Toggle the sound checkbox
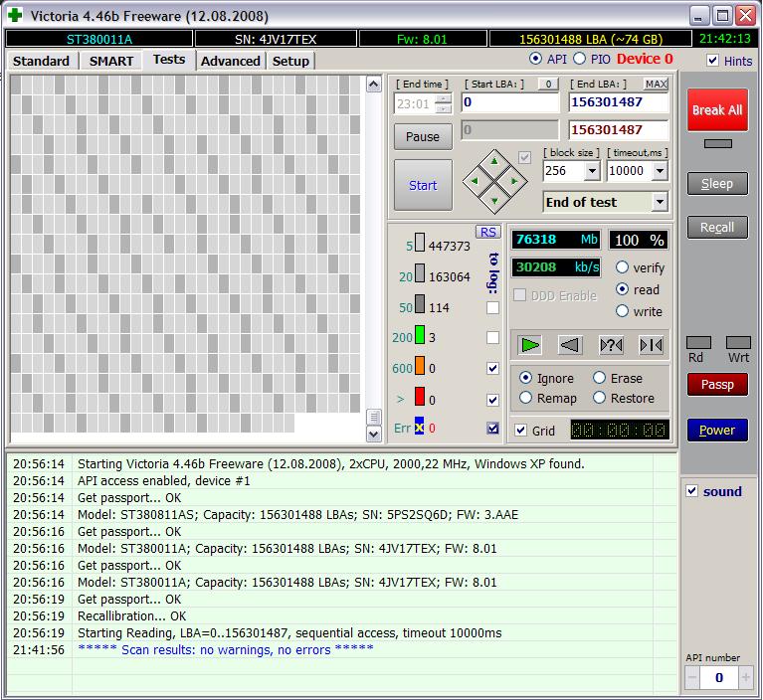 coord(692,490)
